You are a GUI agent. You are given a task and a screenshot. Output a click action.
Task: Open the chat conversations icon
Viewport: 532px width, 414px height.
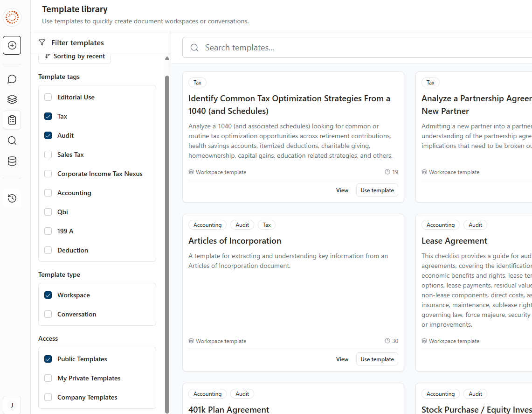coord(12,79)
